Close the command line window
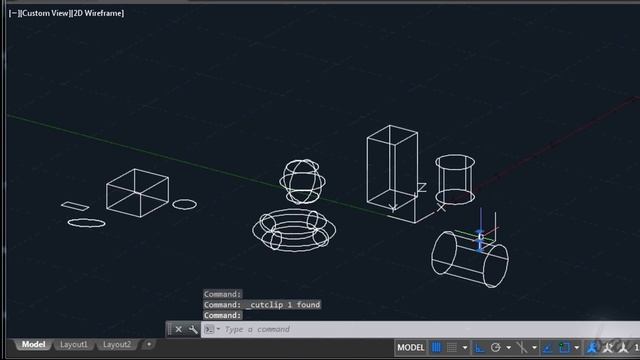This screenshot has width=640, height=360. 178,329
